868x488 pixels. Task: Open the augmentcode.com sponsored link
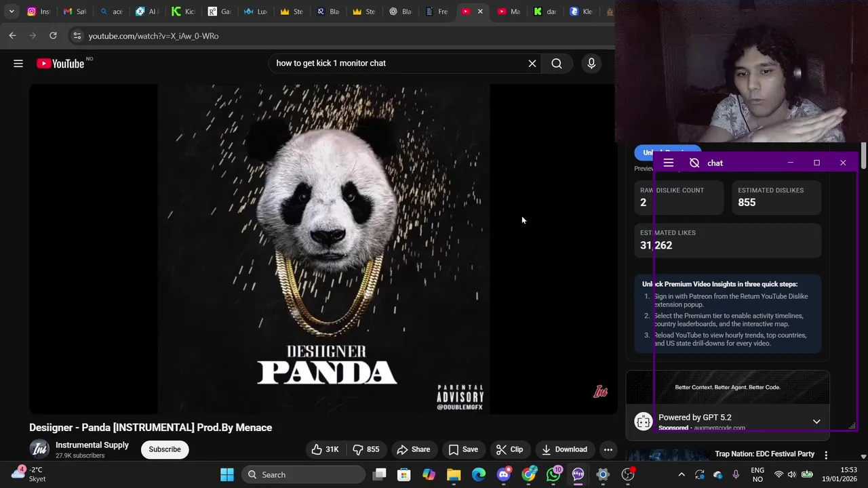click(719, 428)
